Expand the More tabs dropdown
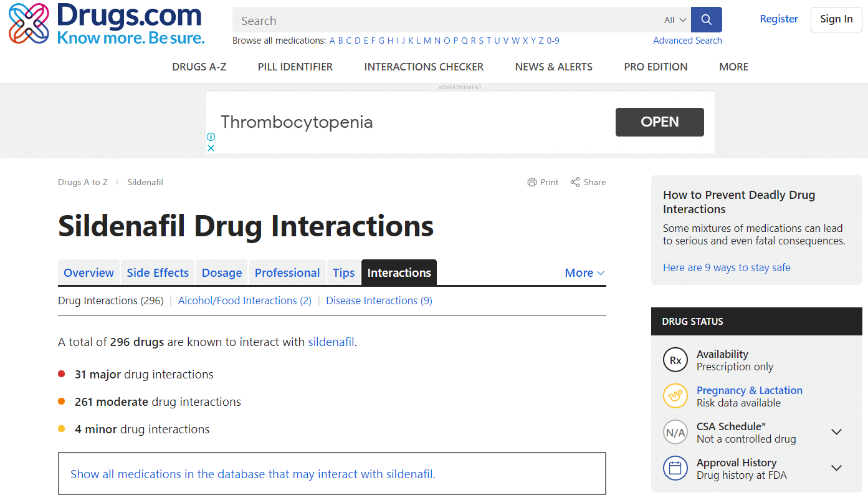Screen dimensions: 868x500 (x=584, y=272)
